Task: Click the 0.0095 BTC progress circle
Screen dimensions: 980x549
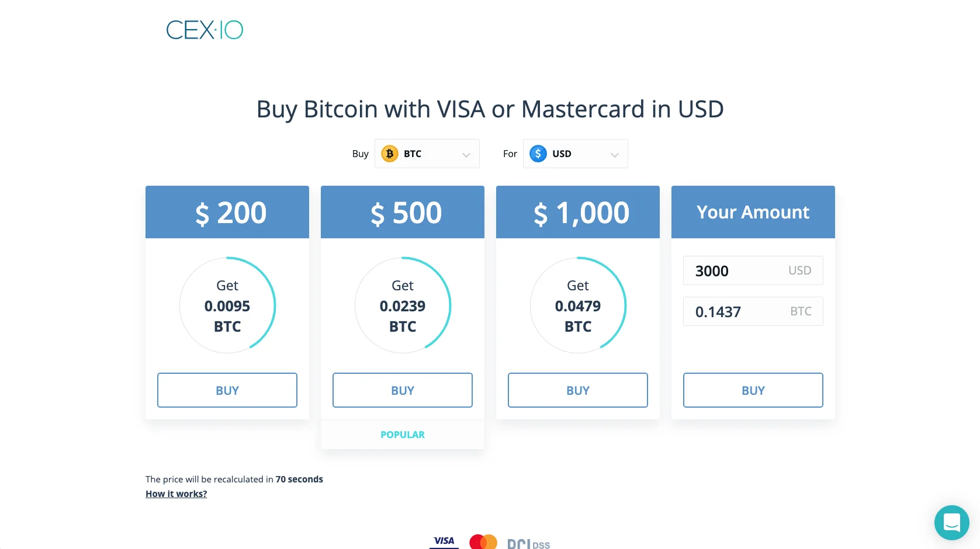Action: pyautogui.click(x=227, y=305)
